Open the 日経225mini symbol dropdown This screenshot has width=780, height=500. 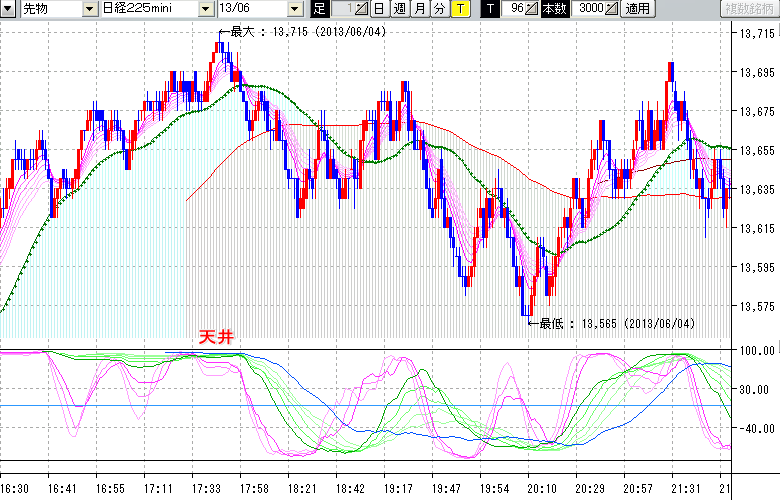pyautogui.click(x=206, y=9)
